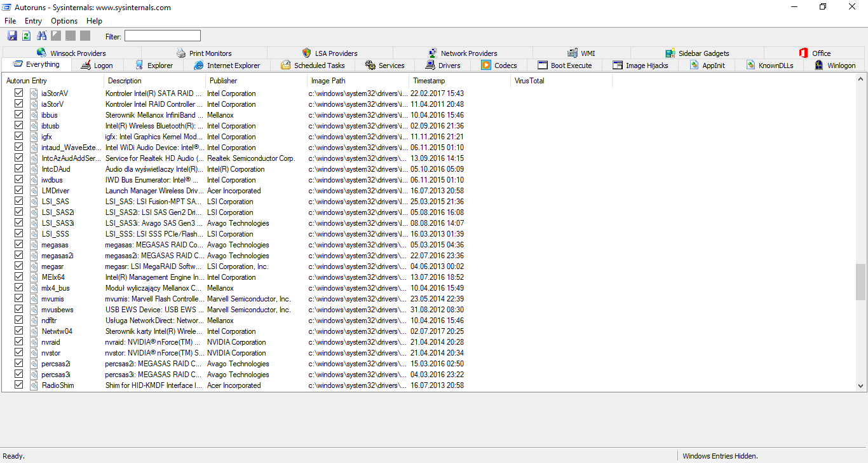Toggle the IntcDAud checkbox

tap(18, 169)
